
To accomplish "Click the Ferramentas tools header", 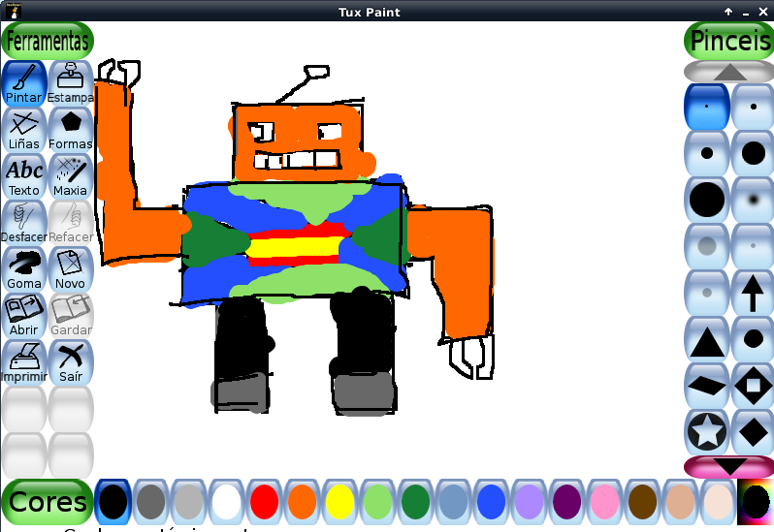I will pyautogui.click(x=48, y=41).
